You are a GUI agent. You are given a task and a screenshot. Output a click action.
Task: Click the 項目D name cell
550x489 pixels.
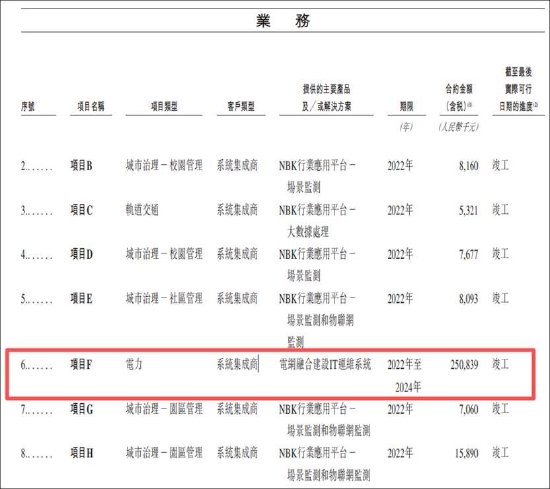click(81, 254)
